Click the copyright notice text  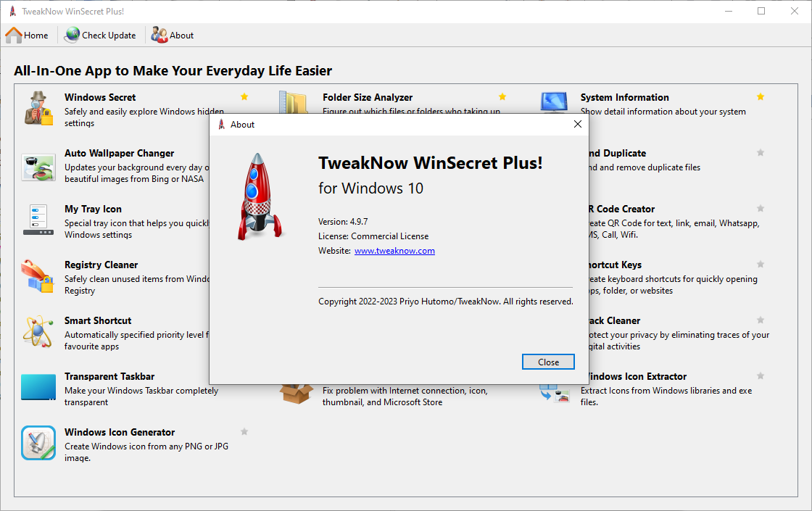[446, 302]
